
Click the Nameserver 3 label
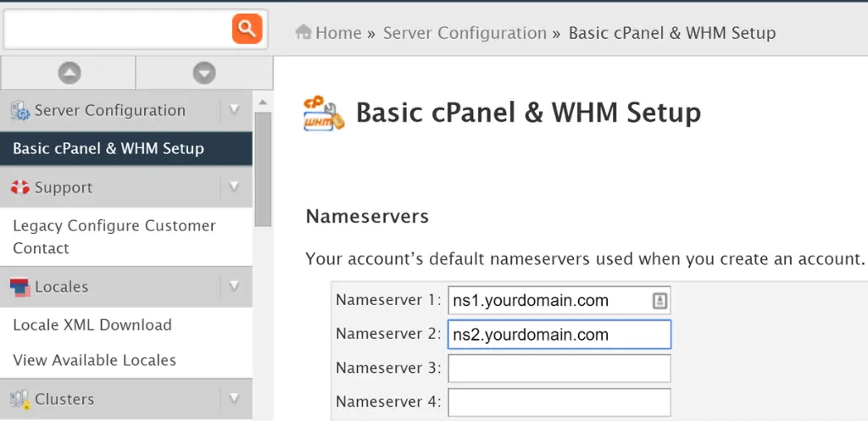[x=388, y=368]
